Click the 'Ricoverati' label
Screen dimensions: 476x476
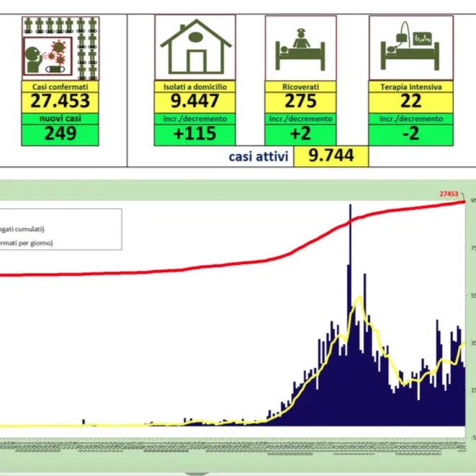point(300,86)
